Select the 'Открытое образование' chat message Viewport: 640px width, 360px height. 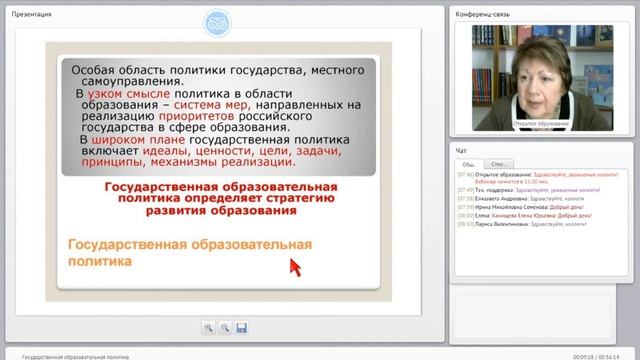538,178
